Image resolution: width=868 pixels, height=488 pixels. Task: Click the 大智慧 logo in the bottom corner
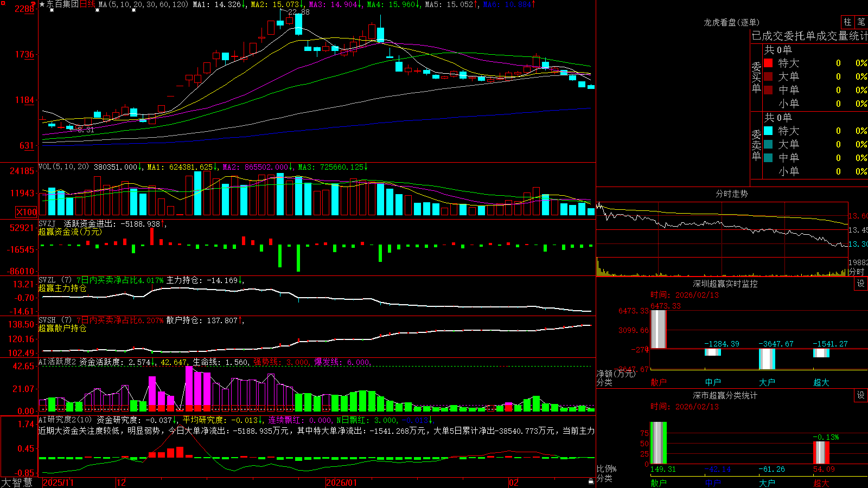click(x=17, y=483)
